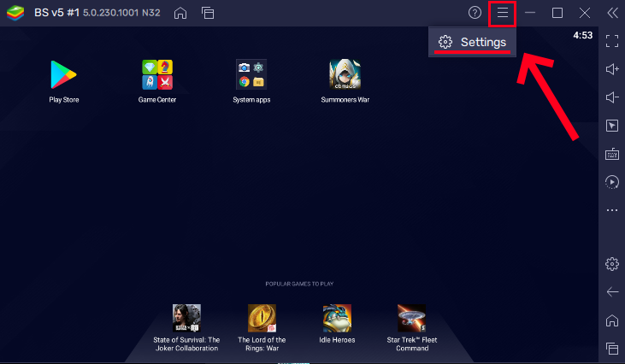The height and width of the screenshot is (364, 625).
Task: Open settings gear in right sidebar
Action: click(x=612, y=264)
